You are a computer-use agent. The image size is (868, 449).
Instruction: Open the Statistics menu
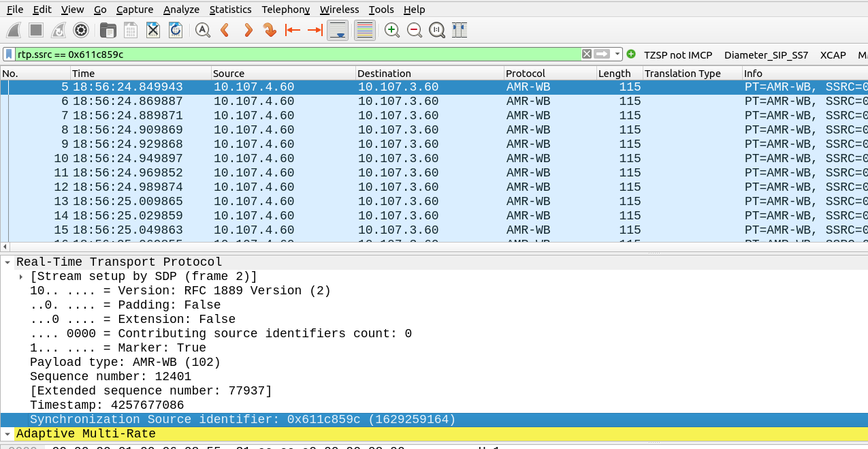(230, 10)
